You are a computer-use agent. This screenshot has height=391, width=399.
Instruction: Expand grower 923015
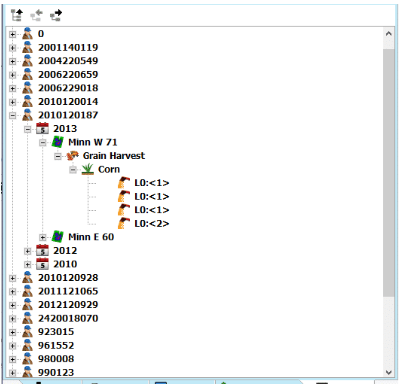[x=12, y=332]
